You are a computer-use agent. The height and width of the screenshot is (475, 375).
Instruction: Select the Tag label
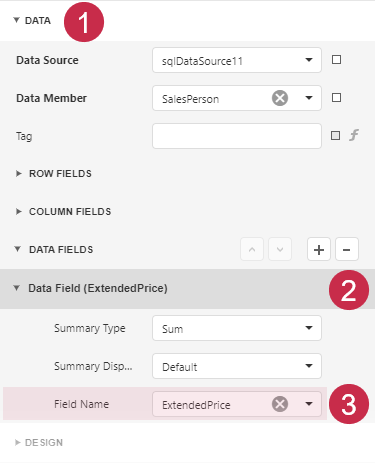pyautogui.click(x=24, y=136)
